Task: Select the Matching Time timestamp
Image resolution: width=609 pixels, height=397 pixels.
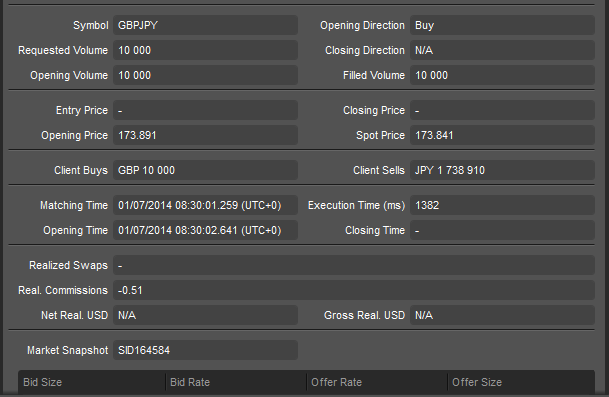Action: pyautogui.click(x=205, y=205)
